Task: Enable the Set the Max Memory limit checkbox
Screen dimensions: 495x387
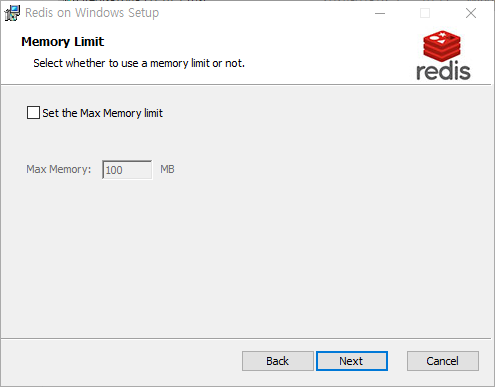Action: 33,113
